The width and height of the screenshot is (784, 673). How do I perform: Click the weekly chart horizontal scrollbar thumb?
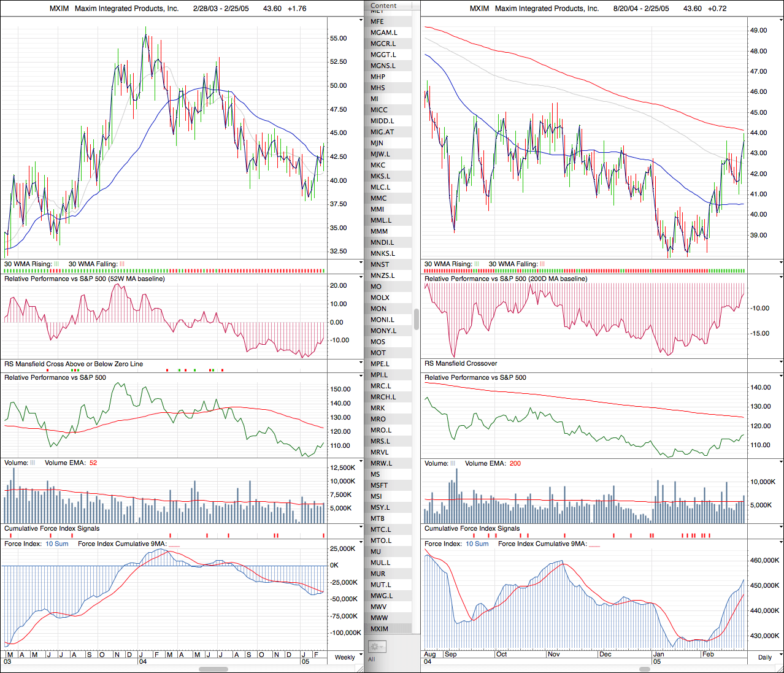click(x=213, y=669)
